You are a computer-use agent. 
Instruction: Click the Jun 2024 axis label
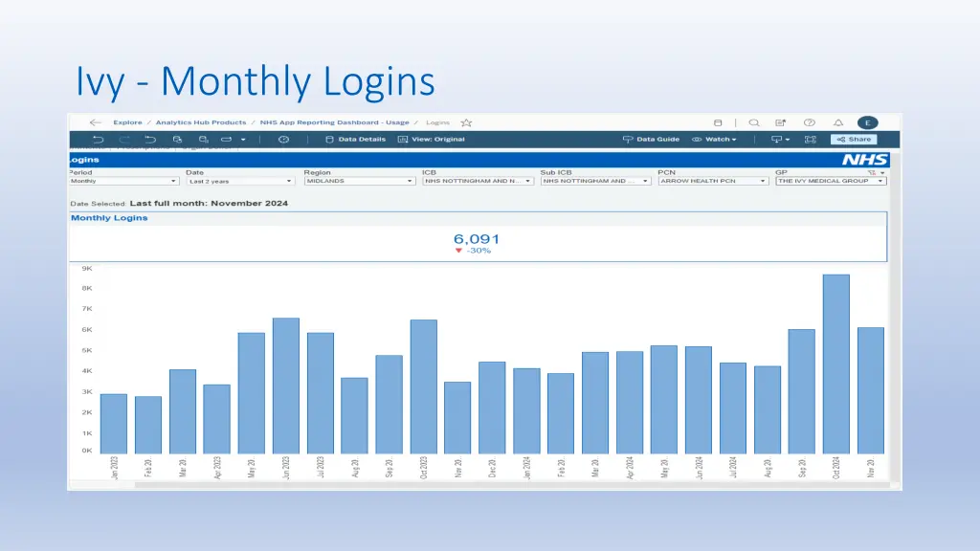699,467
